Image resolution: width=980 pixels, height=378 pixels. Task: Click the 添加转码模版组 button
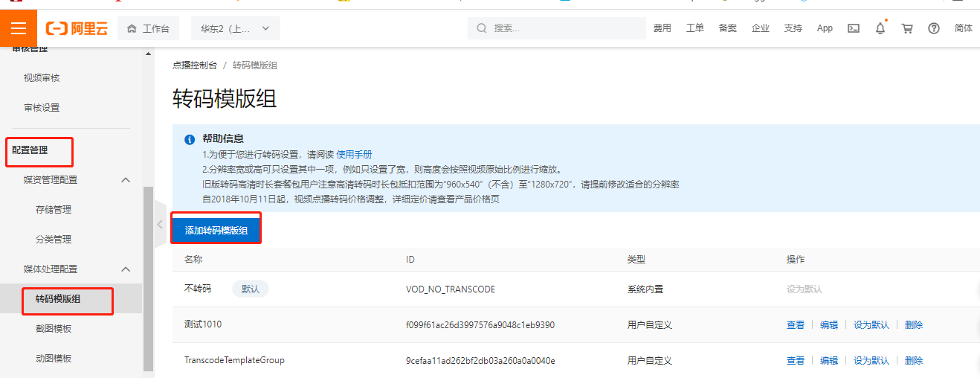click(x=216, y=231)
